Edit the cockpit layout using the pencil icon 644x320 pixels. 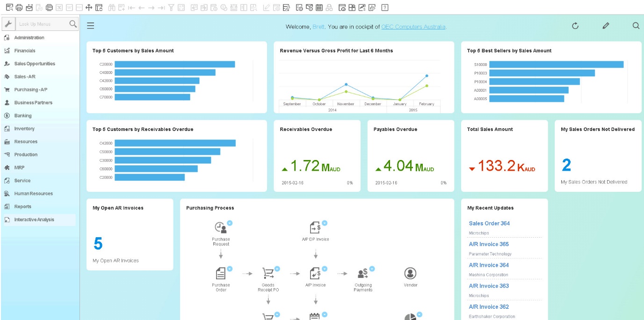coord(606,26)
